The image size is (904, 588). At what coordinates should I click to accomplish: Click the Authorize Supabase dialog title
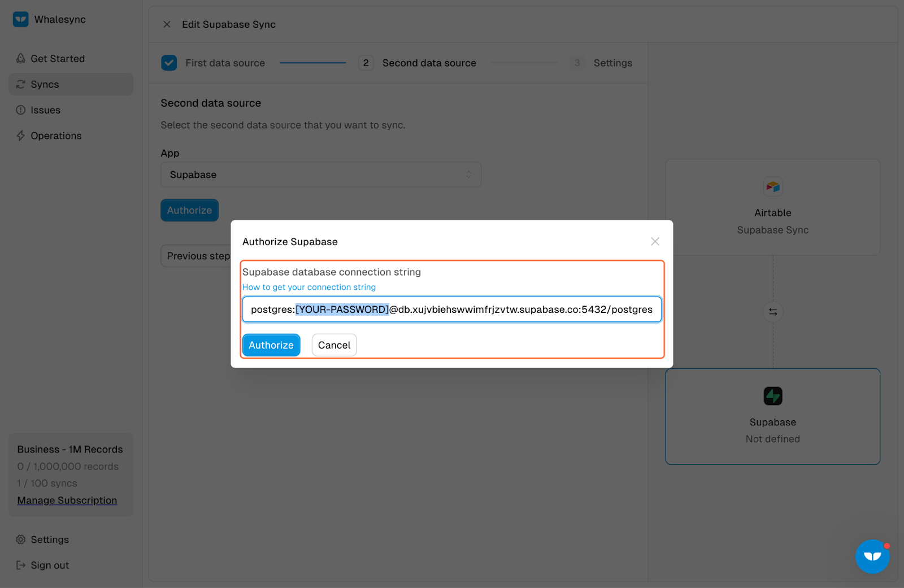[290, 242]
